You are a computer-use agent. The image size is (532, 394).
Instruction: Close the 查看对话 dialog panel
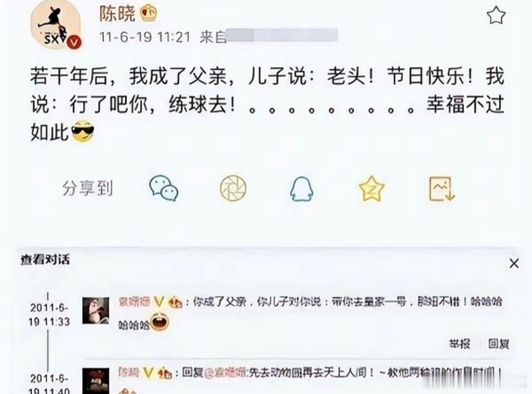coord(514,264)
